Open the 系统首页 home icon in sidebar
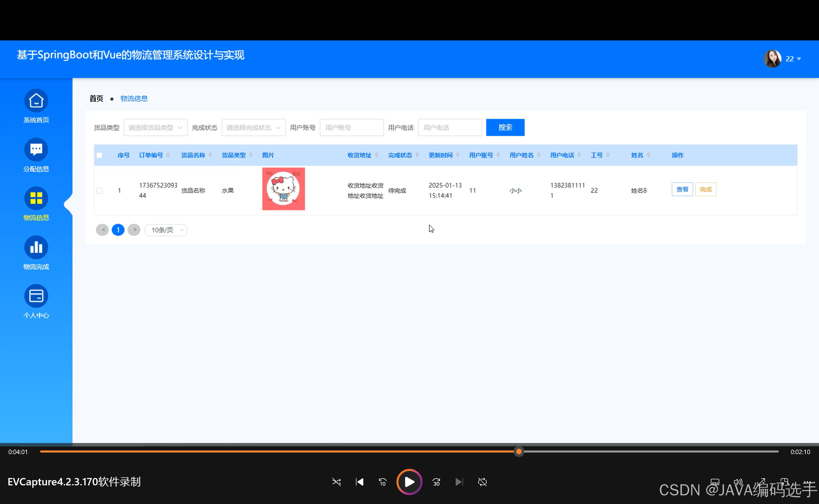This screenshot has width=819, height=504. click(36, 100)
